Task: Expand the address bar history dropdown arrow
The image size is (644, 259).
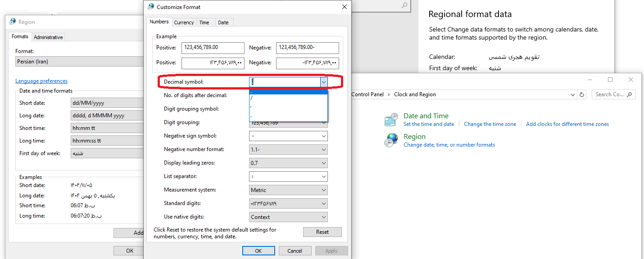Action: 572,94
